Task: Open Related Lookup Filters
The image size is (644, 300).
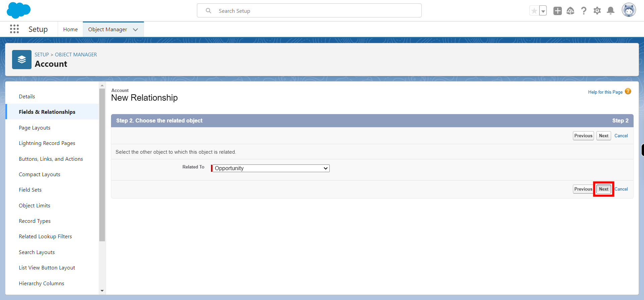Action: (x=45, y=237)
